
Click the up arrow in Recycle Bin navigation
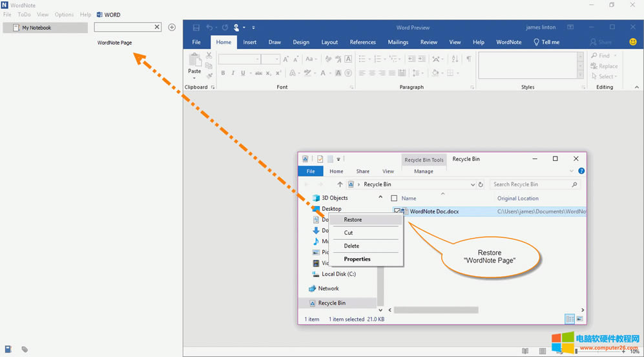340,184
